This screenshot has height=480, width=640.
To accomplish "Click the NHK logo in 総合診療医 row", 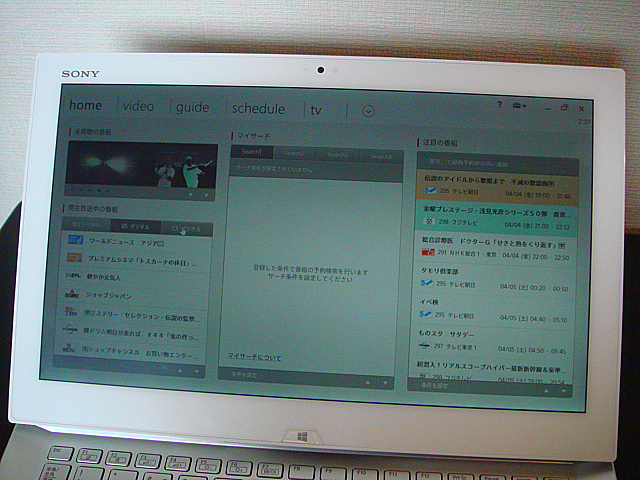I will tap(428, 253).
